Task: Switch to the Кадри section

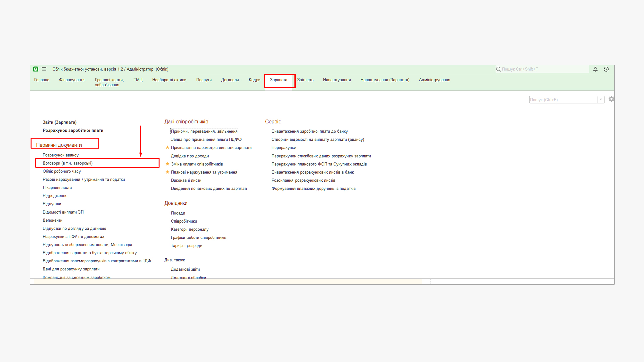Action: (x=254, y=80)
